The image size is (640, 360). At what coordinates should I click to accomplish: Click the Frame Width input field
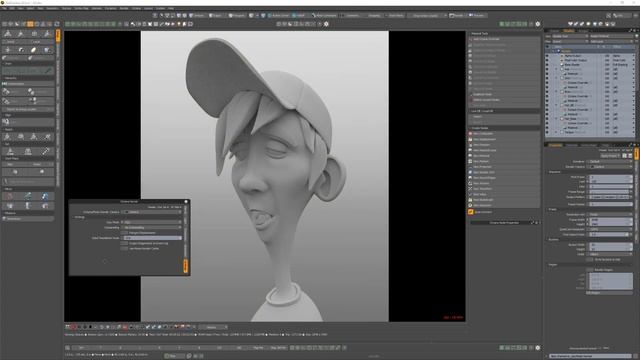(x=611, y=220)
